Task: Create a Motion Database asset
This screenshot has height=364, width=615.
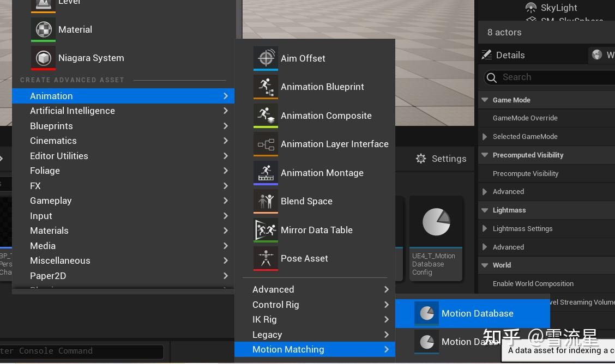Action: click(473, 313)
